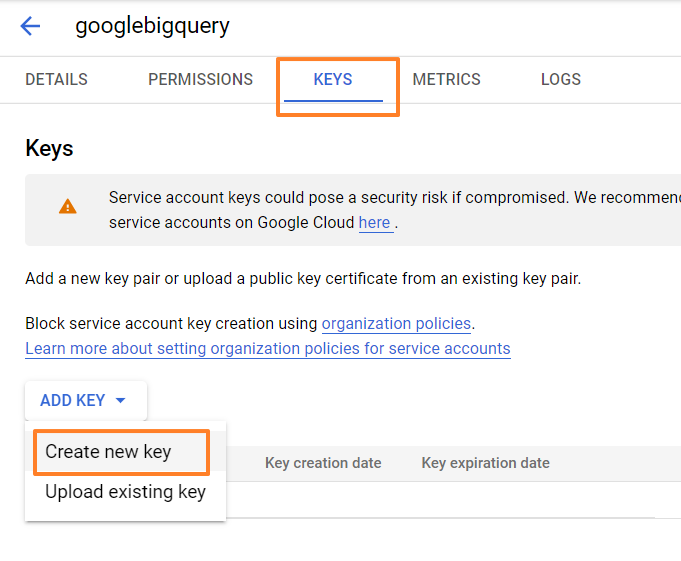Select the KEYS tab

(x=333, y=80)
